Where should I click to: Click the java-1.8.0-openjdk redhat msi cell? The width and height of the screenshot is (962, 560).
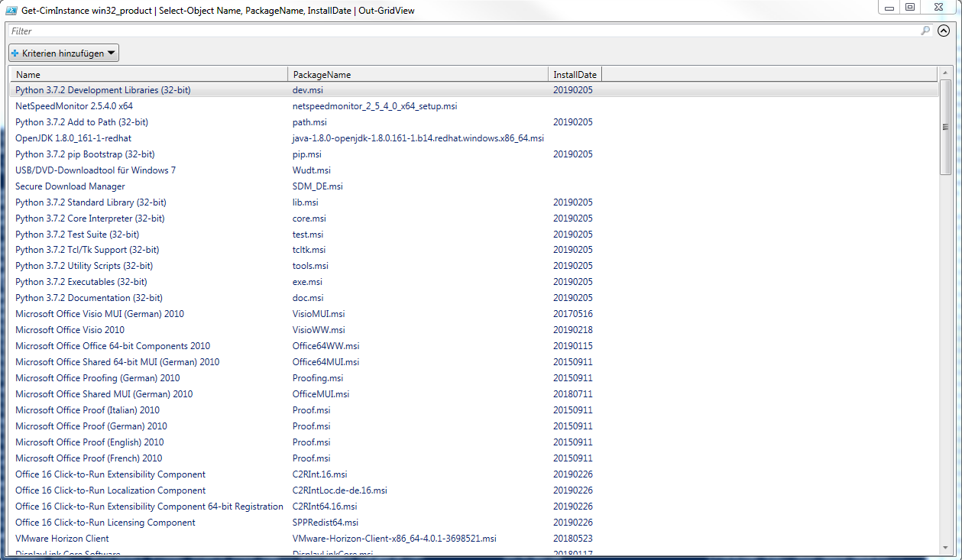pos(418,138)
